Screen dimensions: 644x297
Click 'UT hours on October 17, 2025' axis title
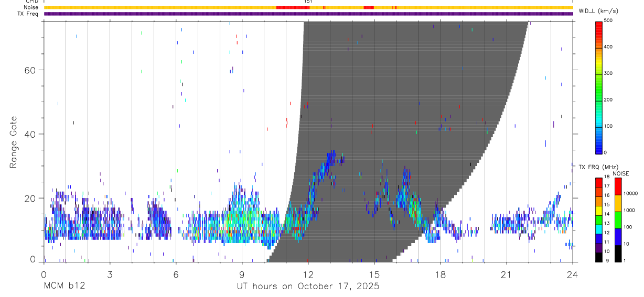[308, 287]
